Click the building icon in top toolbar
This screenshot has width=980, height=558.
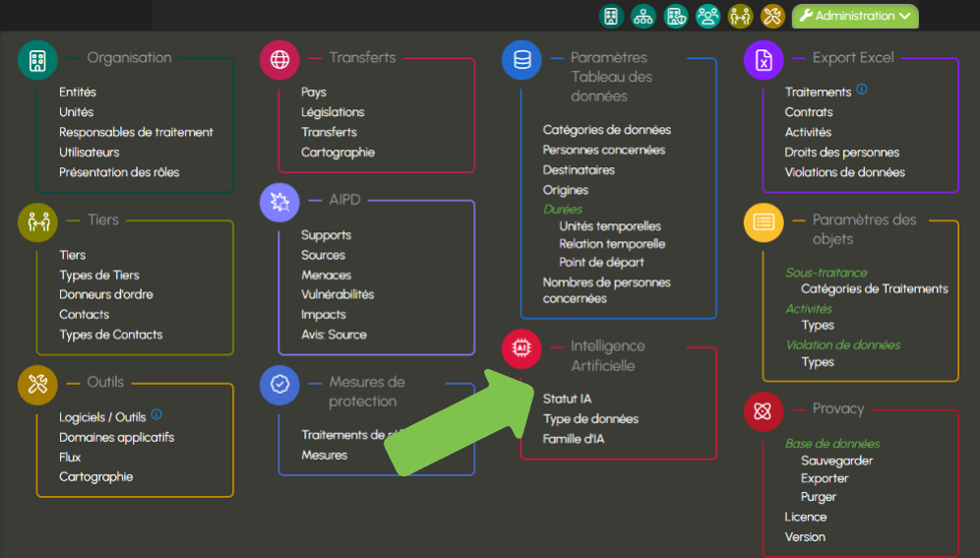pos(611,16)
